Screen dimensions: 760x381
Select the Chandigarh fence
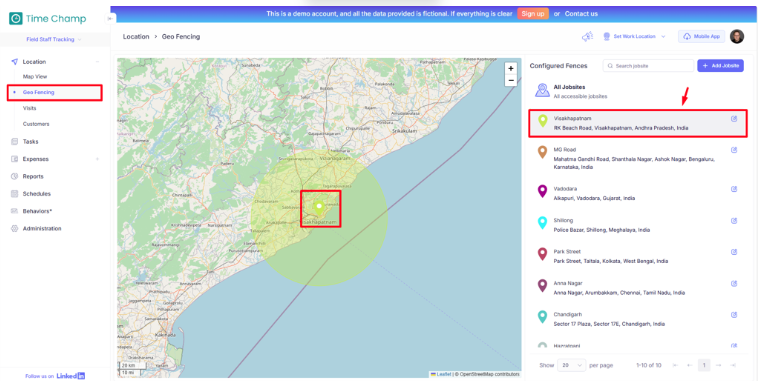click(x=637, y=319)
